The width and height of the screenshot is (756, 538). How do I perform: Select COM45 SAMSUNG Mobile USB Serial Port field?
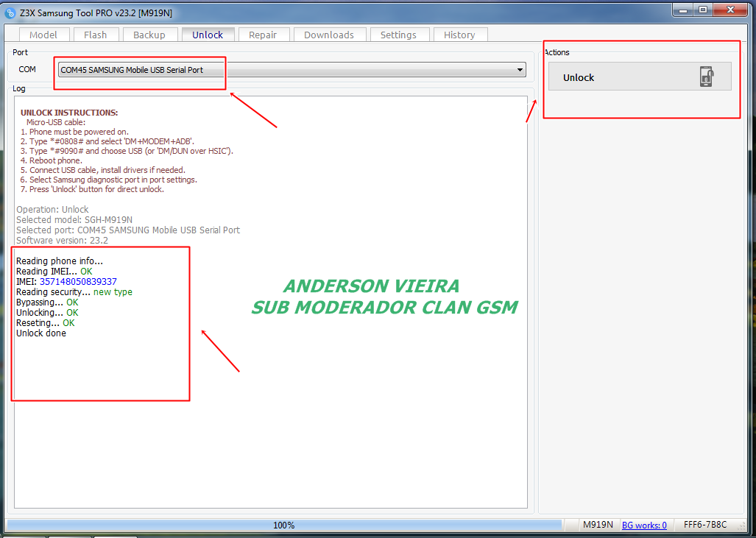(292, 70)
